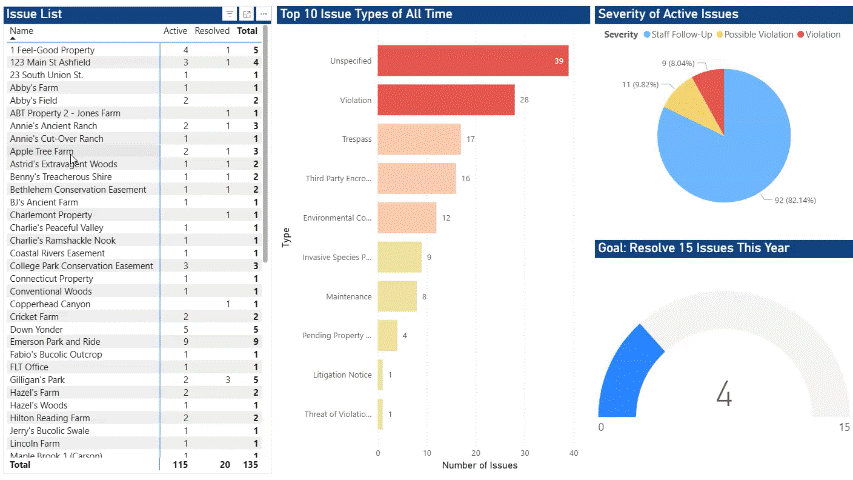853x480 pixels.
Task: Open more options ellipsis on Issue List
Action: pyautogui.click(x=263, y=14)
